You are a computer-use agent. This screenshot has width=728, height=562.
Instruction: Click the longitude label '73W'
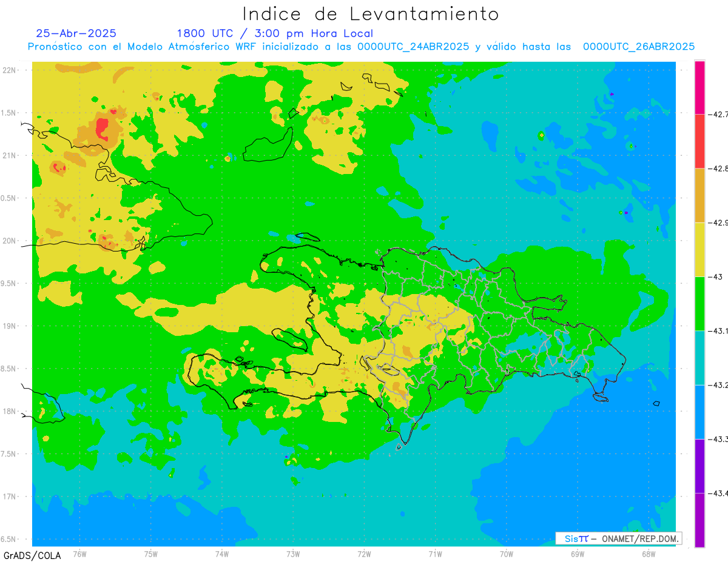pos(293,554)
